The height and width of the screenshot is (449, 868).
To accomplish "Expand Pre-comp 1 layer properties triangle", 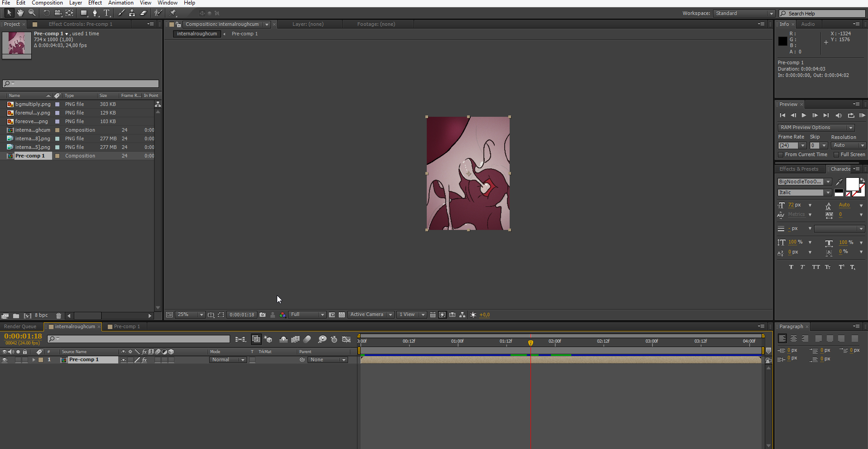I will point(34,360).
